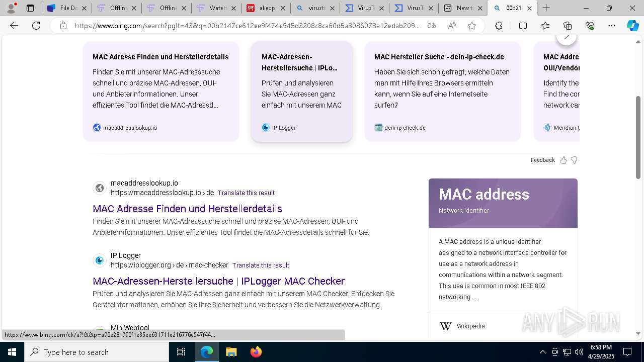Screen dimensions: 644x362
Task: Click the IP Logger favicon in results
Action: tap(100, 260)
